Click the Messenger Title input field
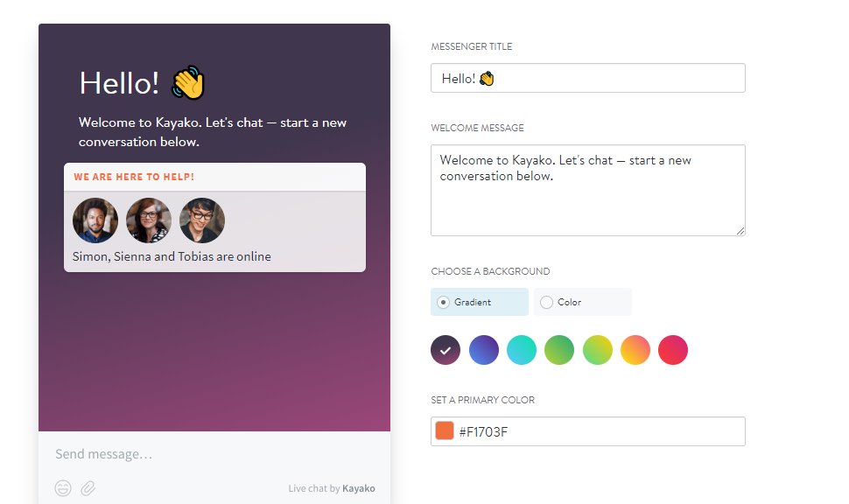849x504 pixels. click(588, 78)
